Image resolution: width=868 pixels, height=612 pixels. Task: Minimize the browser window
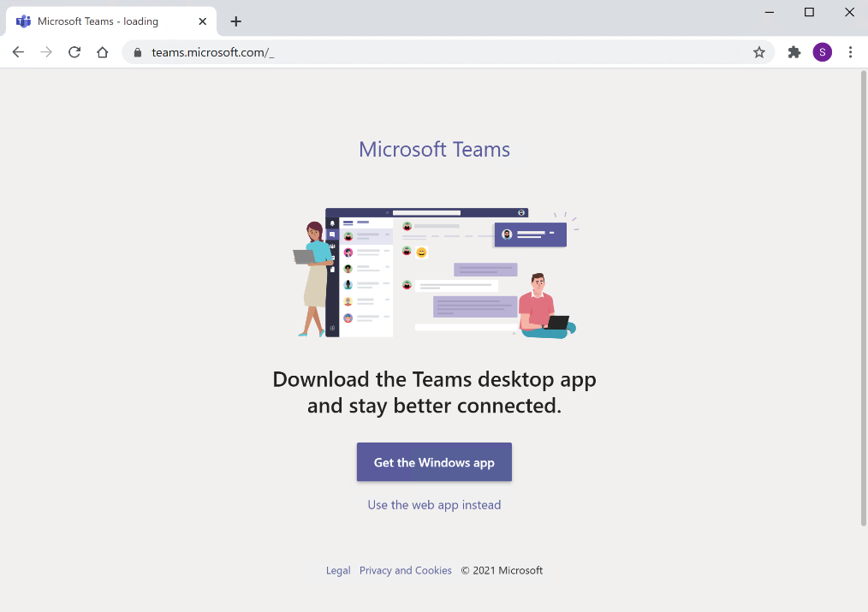click(770, 12)
